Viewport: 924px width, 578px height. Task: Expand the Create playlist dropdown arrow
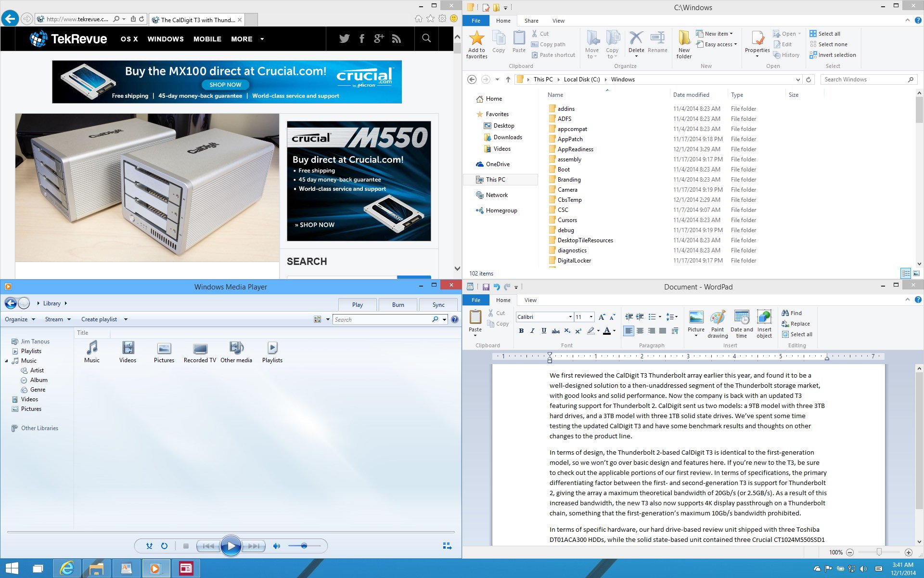[126, 319]
